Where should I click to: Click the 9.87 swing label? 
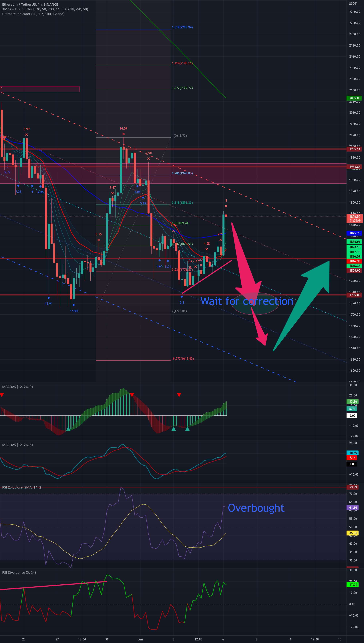112,188
